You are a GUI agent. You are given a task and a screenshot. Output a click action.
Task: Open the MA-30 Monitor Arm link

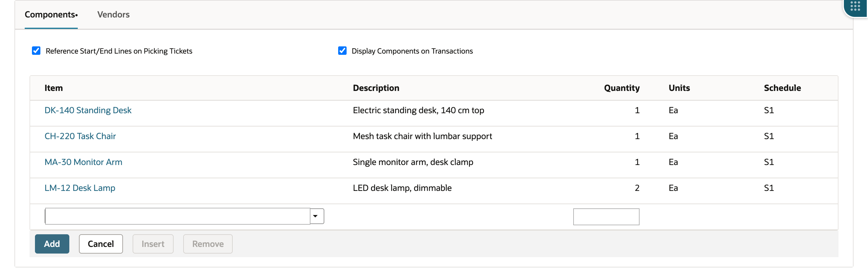(83, 162)
